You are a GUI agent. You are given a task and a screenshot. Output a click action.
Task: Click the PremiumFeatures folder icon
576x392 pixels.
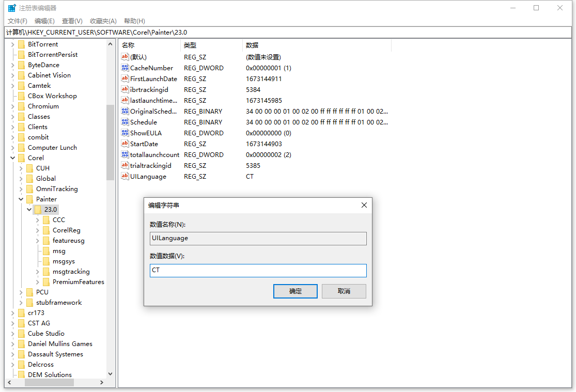[x=46, y=282]
